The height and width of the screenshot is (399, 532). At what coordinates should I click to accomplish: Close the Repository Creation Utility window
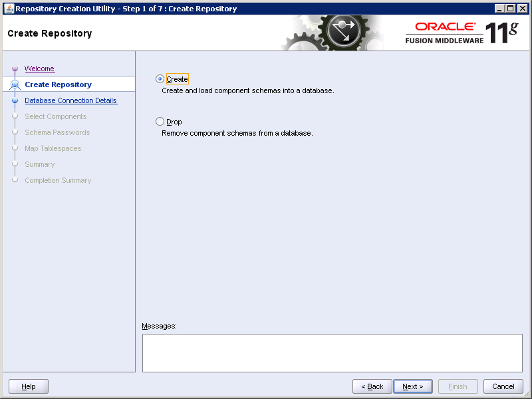pos(523,9)
